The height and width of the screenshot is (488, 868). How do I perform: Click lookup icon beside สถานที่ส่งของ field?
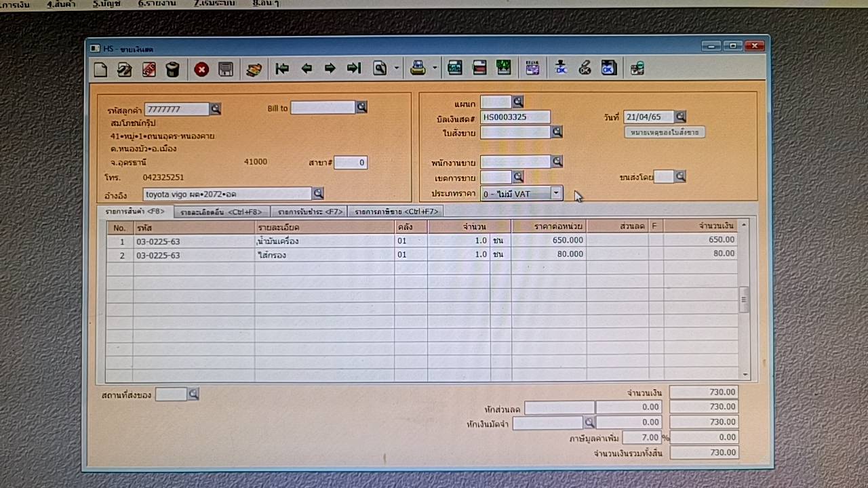coord(193,394)
